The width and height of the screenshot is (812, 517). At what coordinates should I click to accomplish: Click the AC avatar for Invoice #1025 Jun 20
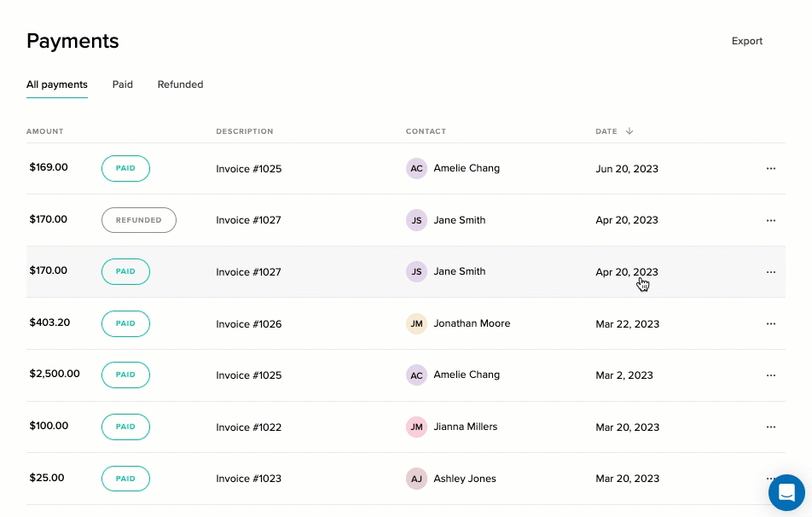(x=416, y=168)
